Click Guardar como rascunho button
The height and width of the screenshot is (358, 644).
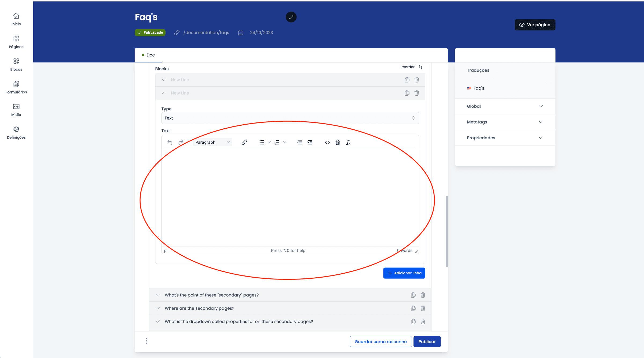[380, 342]
